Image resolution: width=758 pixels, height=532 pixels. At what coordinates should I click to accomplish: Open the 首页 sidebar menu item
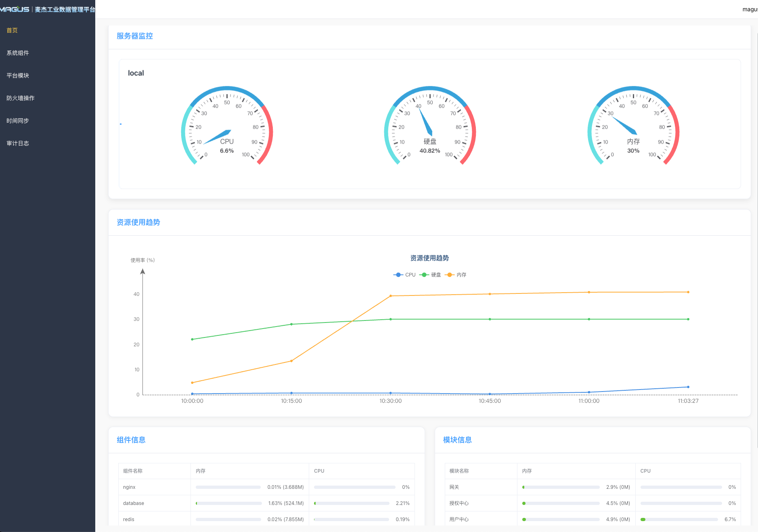(12, 30)
